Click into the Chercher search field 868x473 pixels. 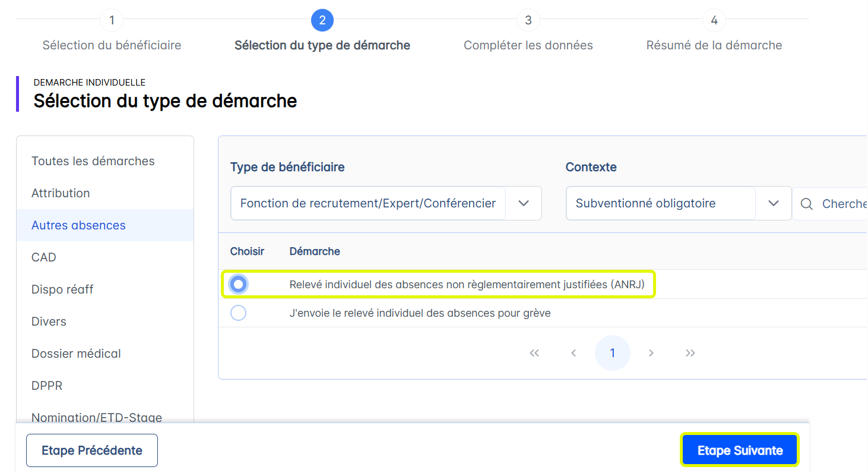843,204
